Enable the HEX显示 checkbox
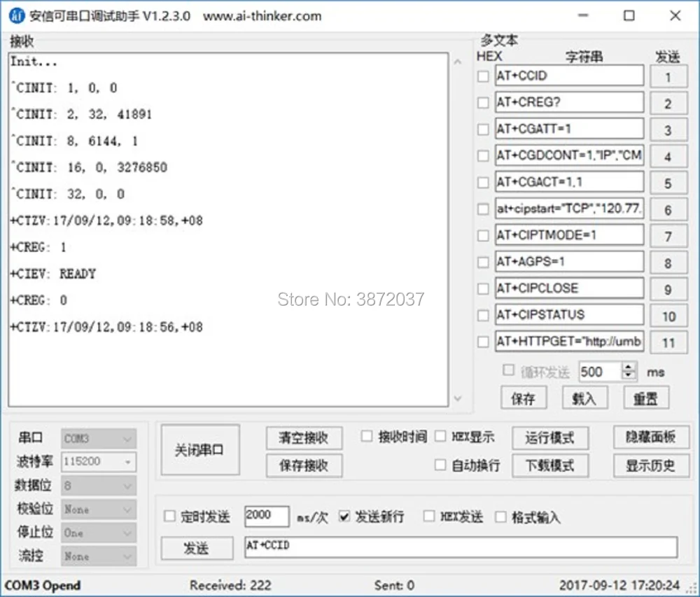Screen dimensions: 700x597 tap(440, 436)
